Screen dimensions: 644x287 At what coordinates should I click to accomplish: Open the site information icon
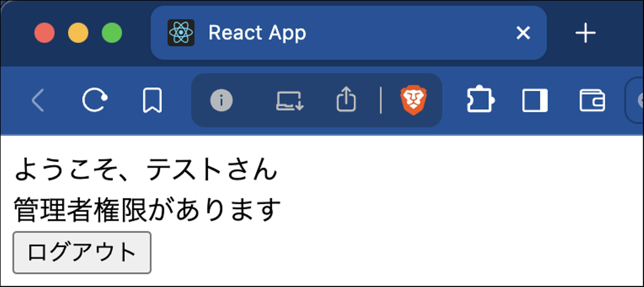pos(221,100)
